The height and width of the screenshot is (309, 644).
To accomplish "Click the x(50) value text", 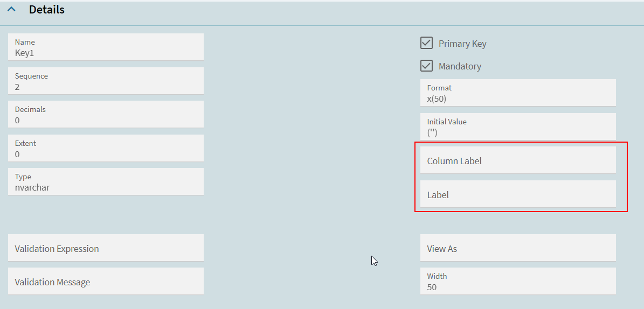I will click(437, 99).
